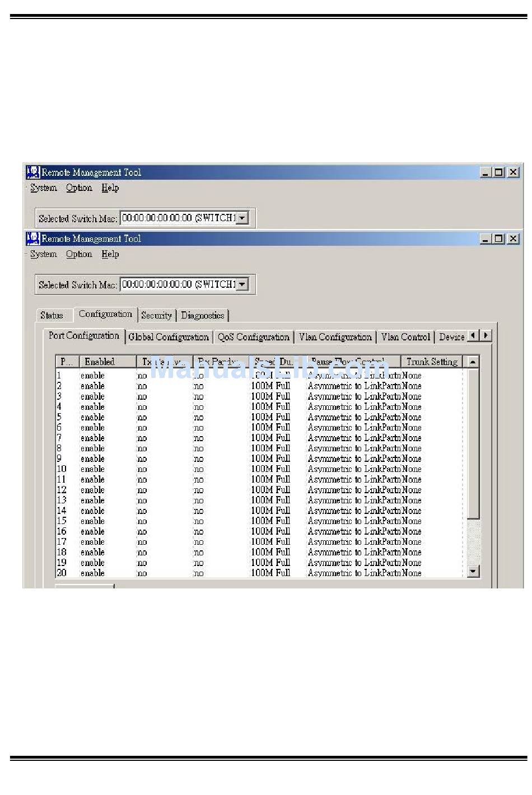Open QoS Configuration sub-tab
The image size is (532, 795).
(253, 337)
